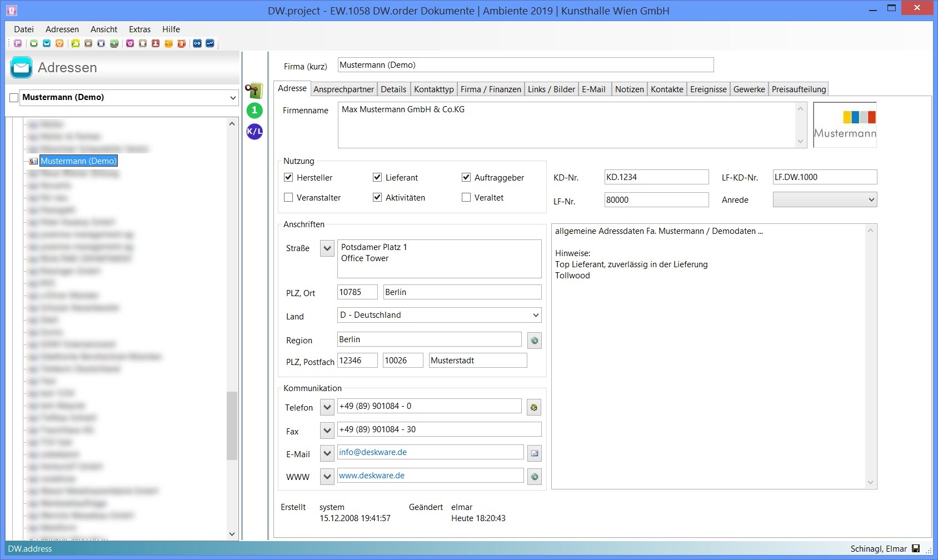Click the orange gear toolbar icon
This screenshot has height=560, width=938.
[59, 43]
